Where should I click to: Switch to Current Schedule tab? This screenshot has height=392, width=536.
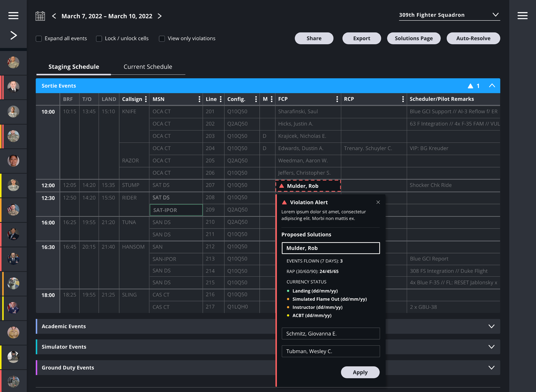pyautogui.click(x=148, y=67)
